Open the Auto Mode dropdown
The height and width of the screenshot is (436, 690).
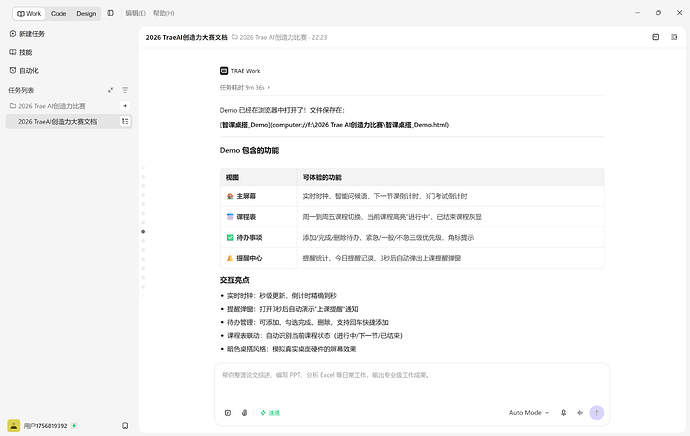click(x=529, y=413)
